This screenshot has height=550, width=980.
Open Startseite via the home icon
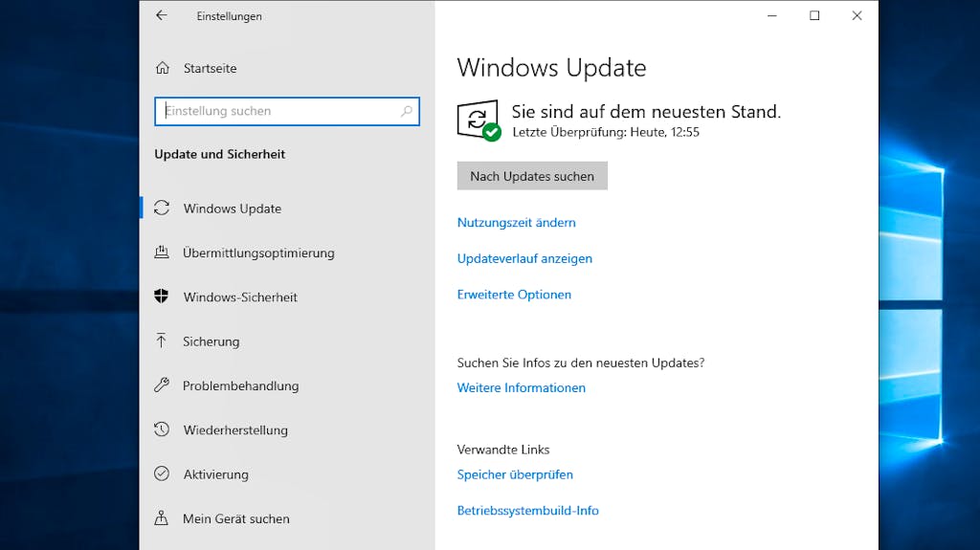point(163,68)
